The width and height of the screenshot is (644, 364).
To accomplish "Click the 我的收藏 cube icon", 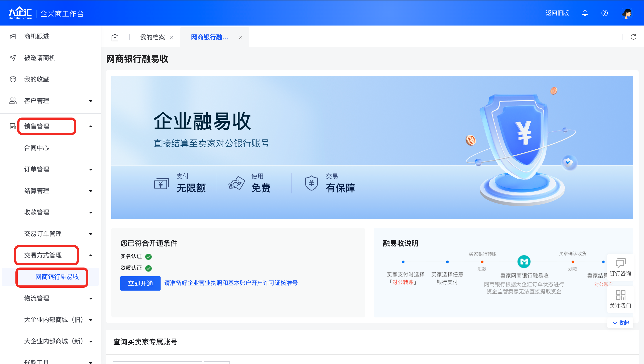I will click(13, 79).
